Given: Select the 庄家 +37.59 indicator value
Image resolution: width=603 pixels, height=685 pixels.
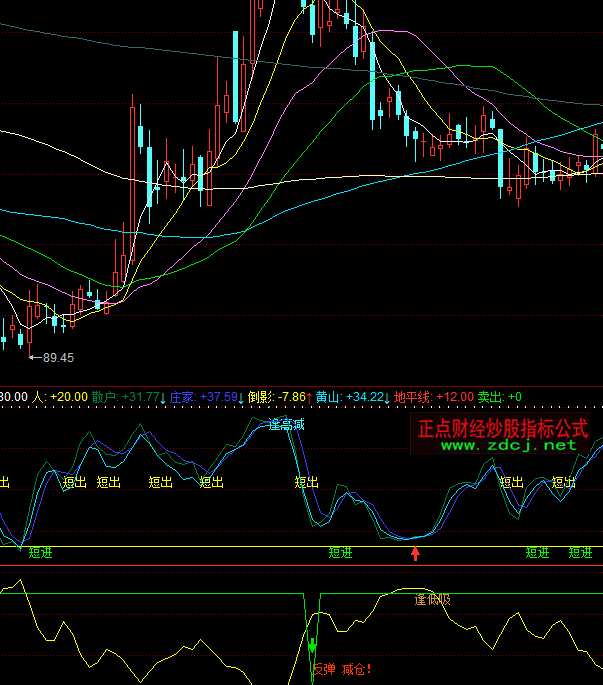Looking at the screenshot, I should coord(206,397).
